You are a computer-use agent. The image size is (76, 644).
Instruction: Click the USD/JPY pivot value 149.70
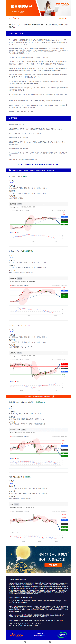(11, 332)
